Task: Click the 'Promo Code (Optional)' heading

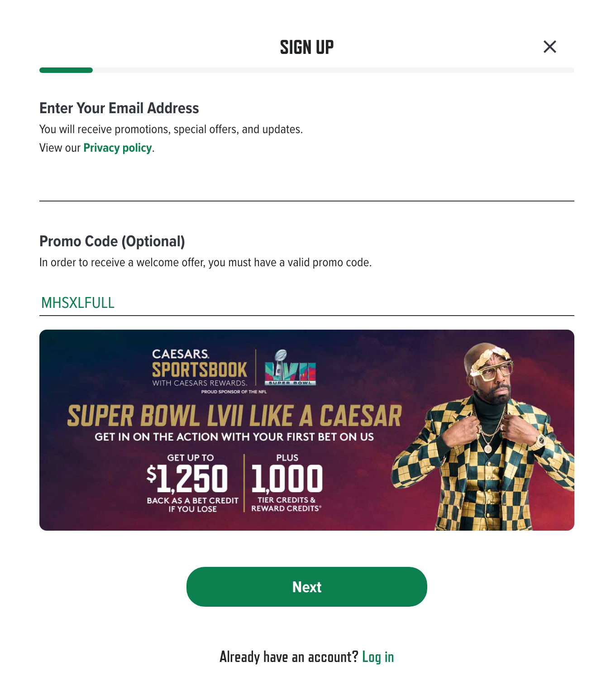Action: (112, 241)
